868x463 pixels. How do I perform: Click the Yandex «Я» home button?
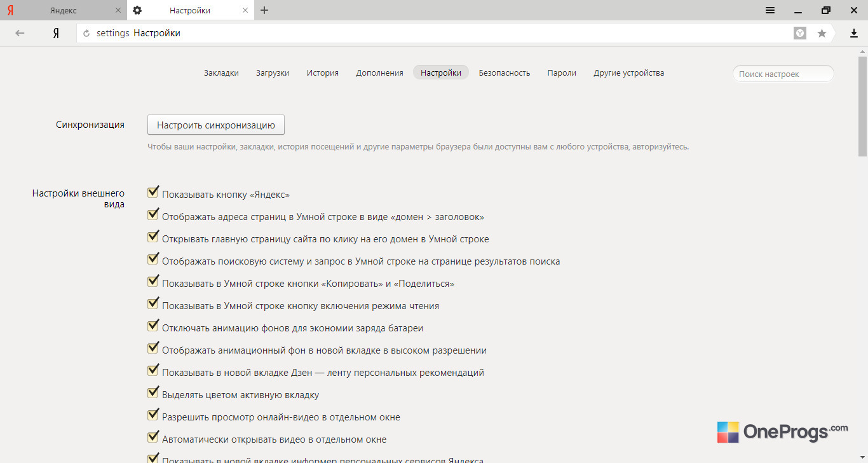click(x=56, y=33)
